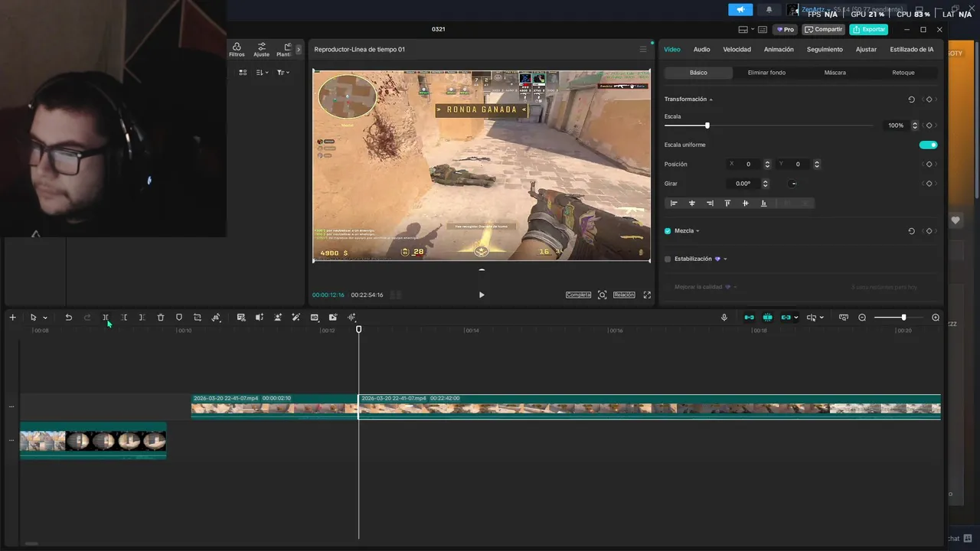Toggle main track magnet in timeline
The height and width of the screenshot is (551, 980).
(749, 318)
